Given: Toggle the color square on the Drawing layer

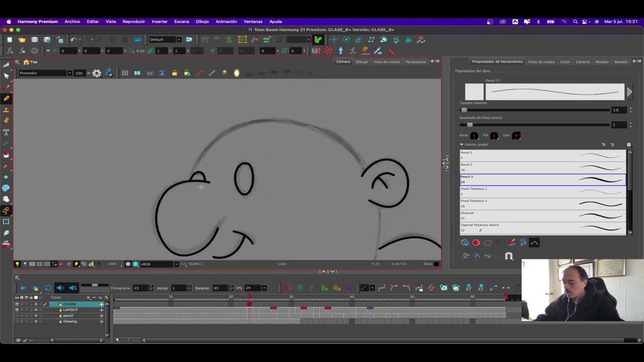Looking at the screenshot, I should (36, 321).
